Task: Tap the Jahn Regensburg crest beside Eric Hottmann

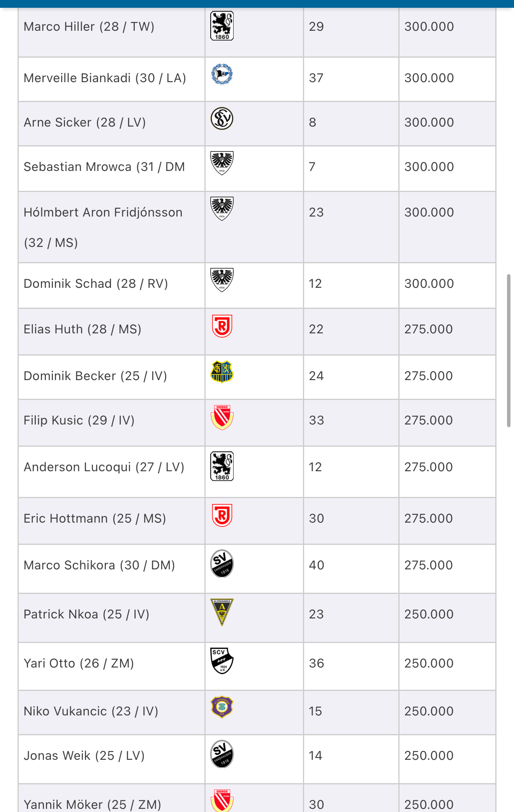Action: coord(222,515)
